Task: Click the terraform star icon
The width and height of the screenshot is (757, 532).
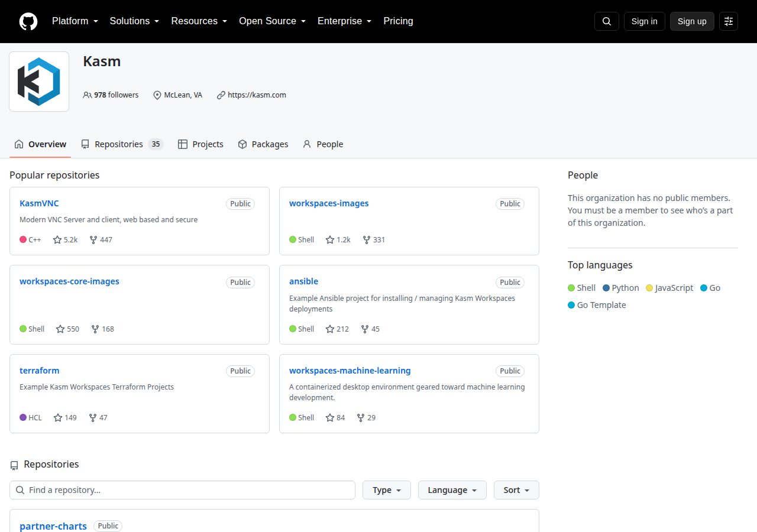Action: pos(58,418)
